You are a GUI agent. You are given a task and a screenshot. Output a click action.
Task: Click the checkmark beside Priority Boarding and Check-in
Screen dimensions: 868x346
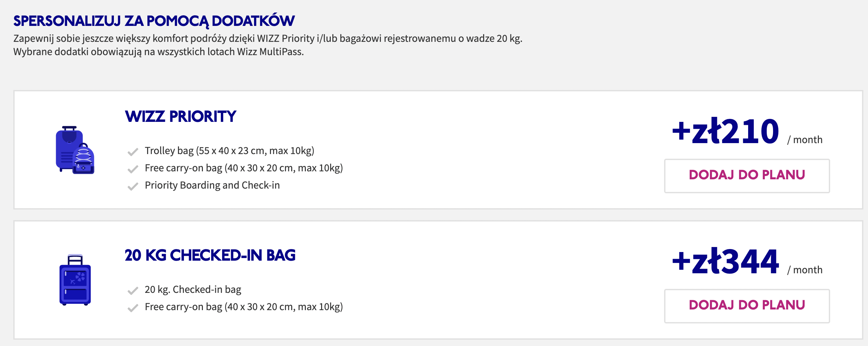click(133, 186)
